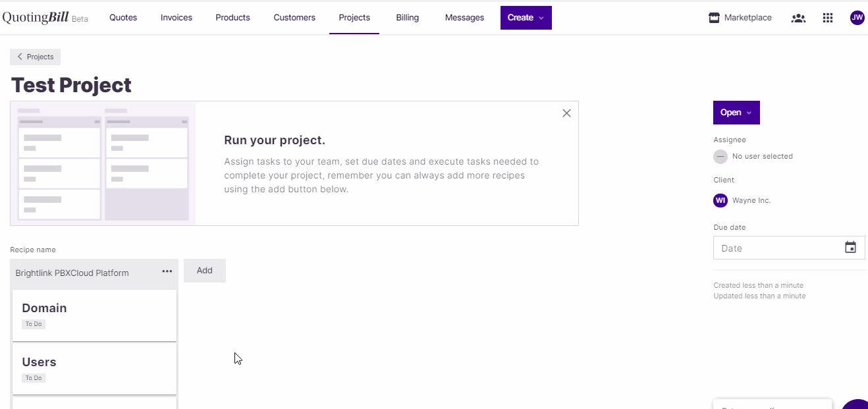Click the Marketplace link
868x409 pixels.
(747, 18)
